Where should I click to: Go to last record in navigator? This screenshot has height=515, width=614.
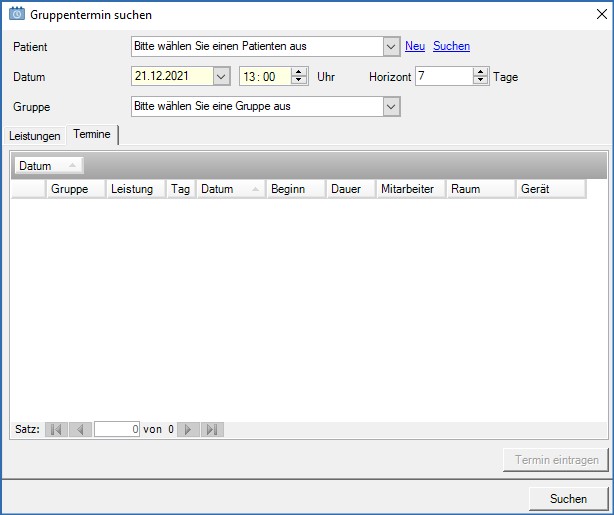point(212,429)
